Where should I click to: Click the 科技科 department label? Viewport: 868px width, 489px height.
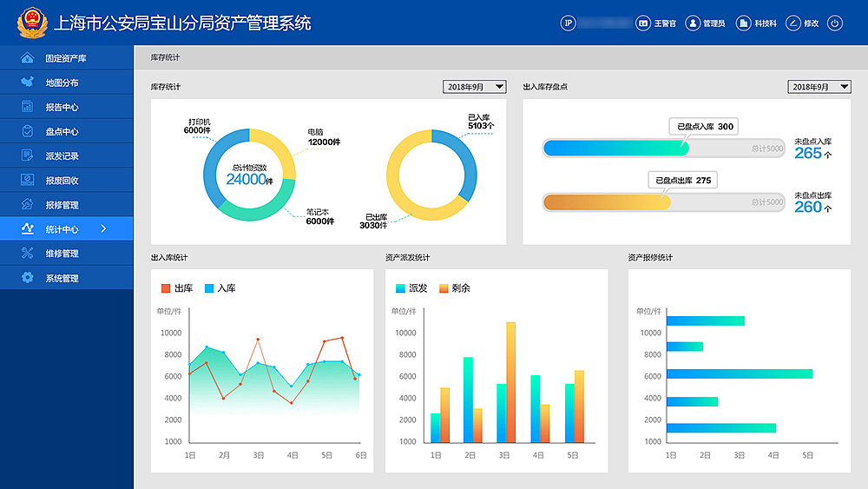(x=766, y=23)
